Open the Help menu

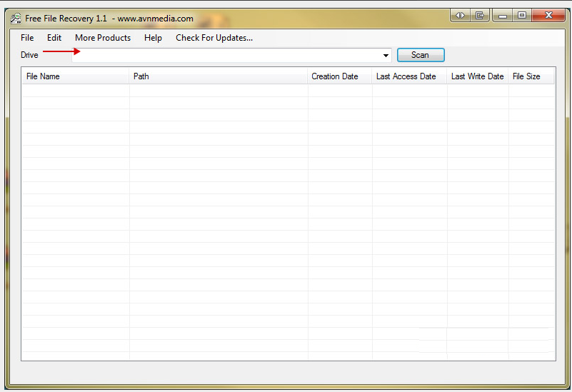[x=153, y=38]
